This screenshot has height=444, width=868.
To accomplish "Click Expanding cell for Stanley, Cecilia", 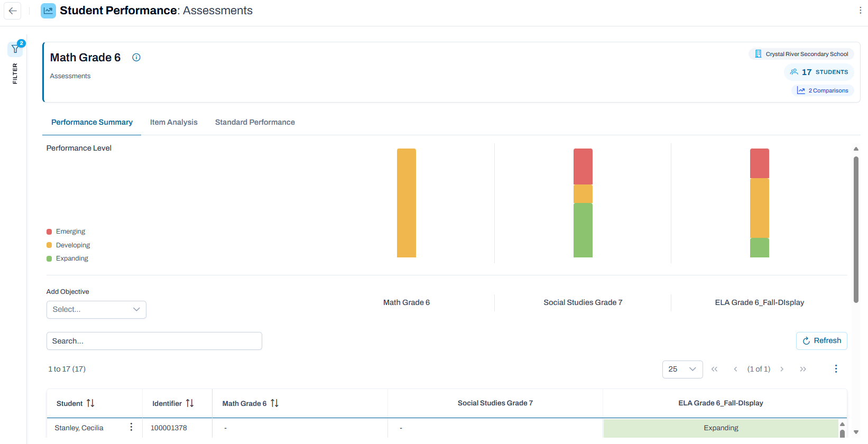I will pyautogui.click(x=721, y=428).
